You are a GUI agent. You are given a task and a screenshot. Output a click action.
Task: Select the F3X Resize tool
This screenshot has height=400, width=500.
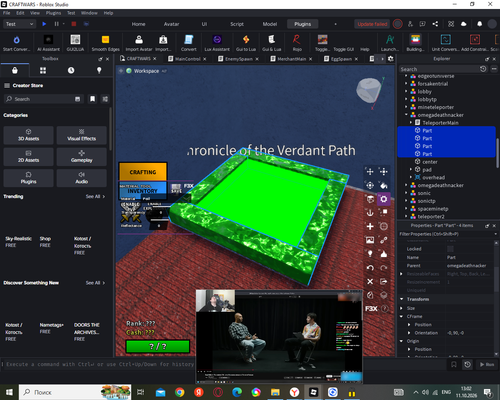coord(384,172)
